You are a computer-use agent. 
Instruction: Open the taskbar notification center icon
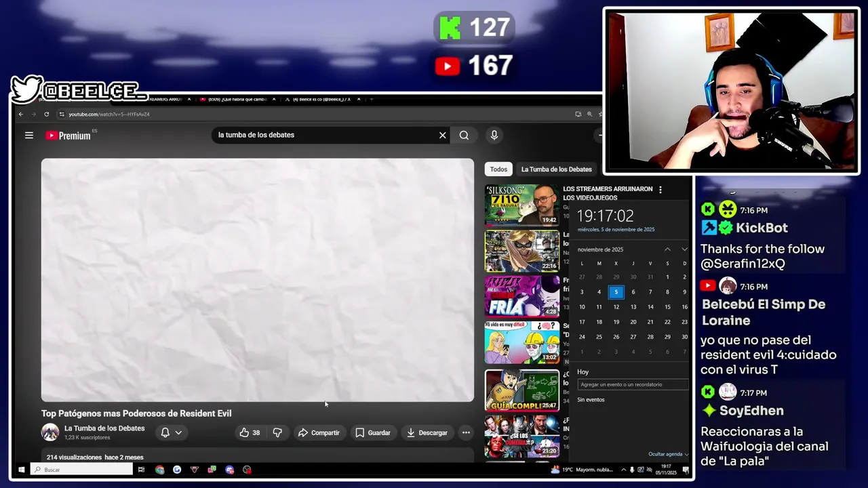click(x=686, y=470)
